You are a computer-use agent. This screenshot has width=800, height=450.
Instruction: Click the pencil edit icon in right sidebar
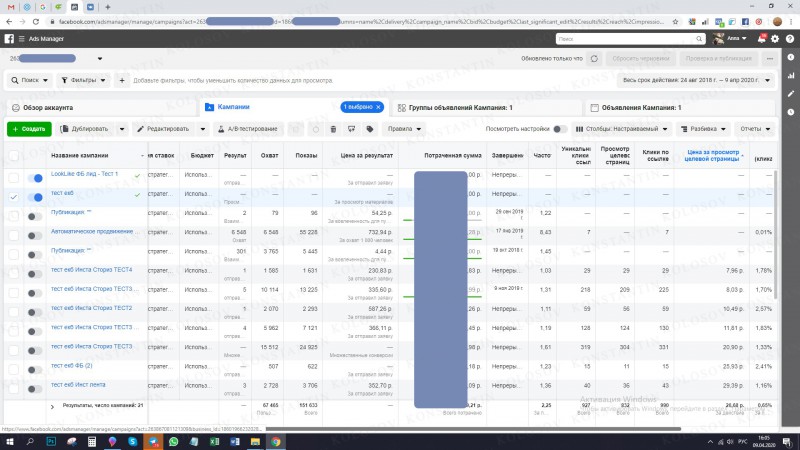pos(791,94)
